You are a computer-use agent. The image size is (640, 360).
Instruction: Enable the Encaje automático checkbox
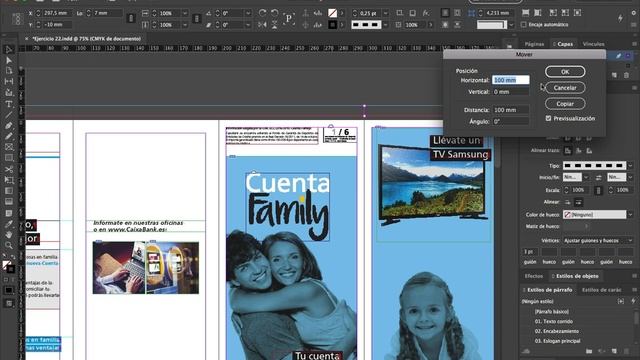pos(524,24)
